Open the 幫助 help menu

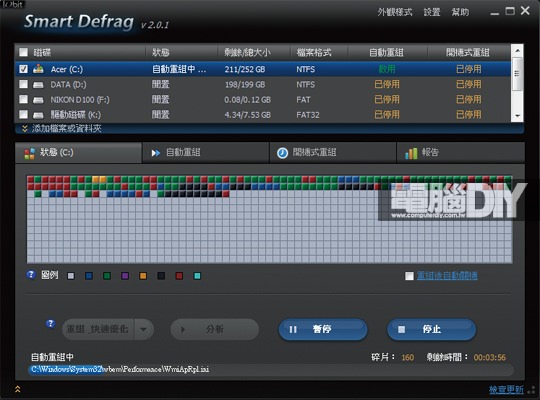(x=460, y=12)
